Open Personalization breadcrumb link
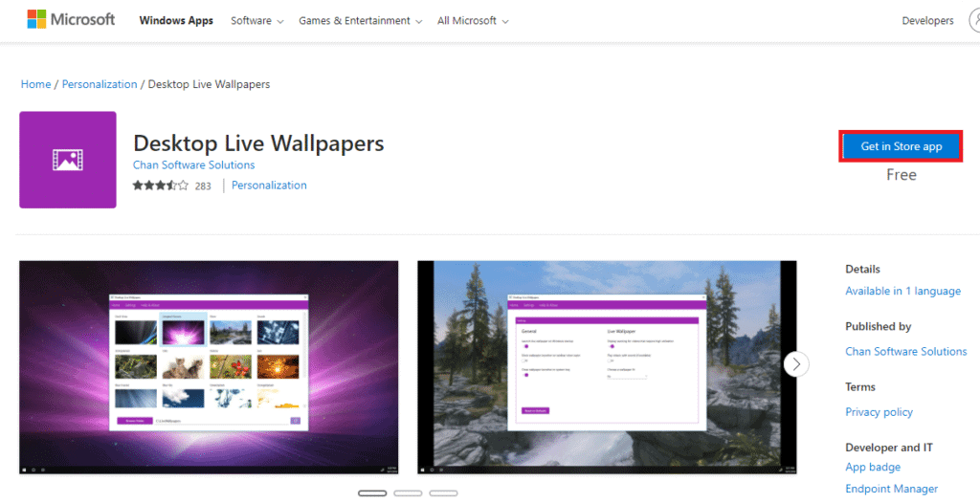The height and width of the screenshot is (503, 980). 100,84
